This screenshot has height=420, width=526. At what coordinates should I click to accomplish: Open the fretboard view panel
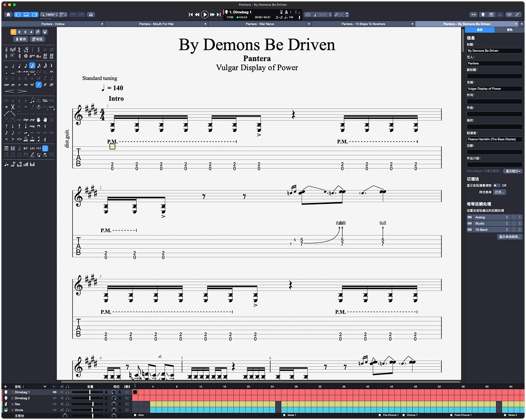click(x=482, y=14)
